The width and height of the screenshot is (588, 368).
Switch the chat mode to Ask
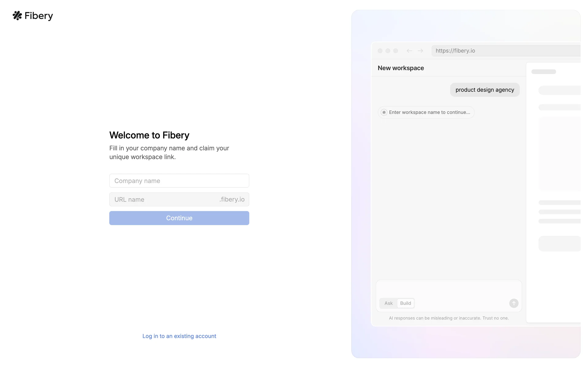(x=388, y=303)
